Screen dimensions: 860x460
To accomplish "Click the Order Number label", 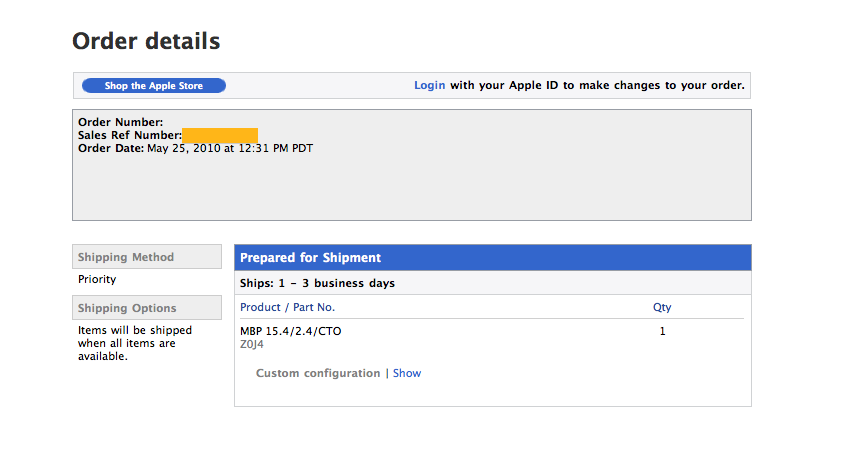I will pyautogui.click(x=120, y=122).
